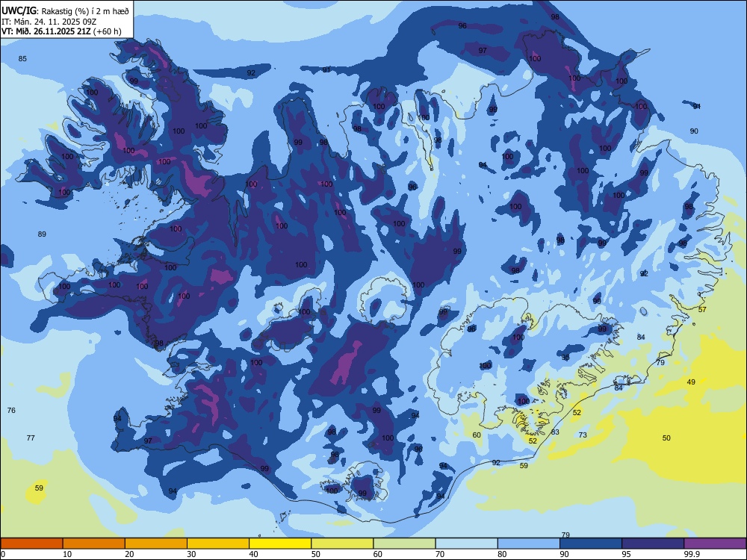Click the purple legend swatch above 99.9

click(x=715, y=544)
